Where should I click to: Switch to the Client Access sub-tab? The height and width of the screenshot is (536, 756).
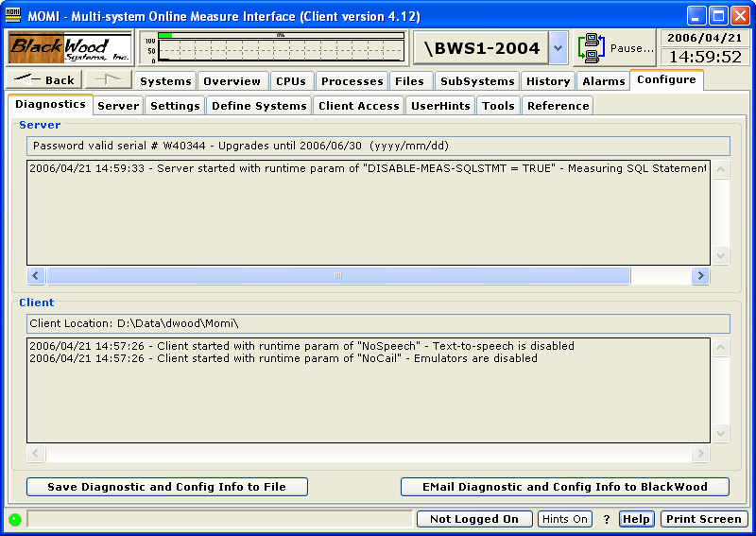(359, 106)
